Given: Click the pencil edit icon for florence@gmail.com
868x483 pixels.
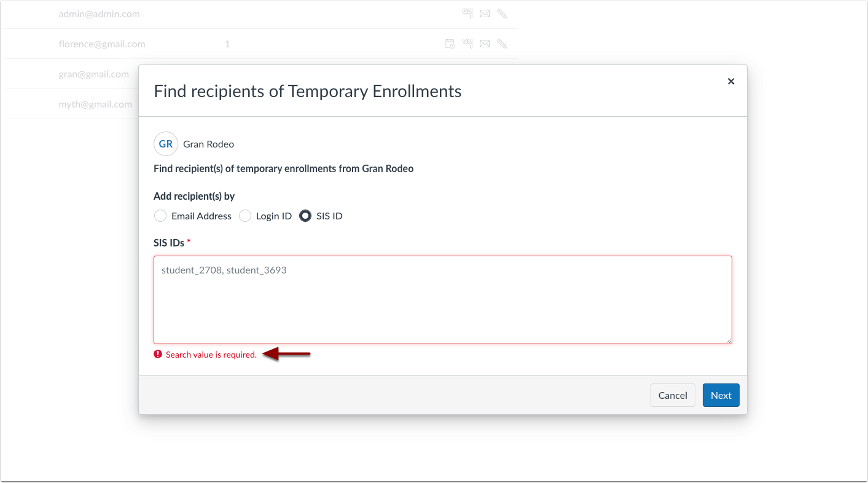Looking at the screenshot, I should coord(502,44).
